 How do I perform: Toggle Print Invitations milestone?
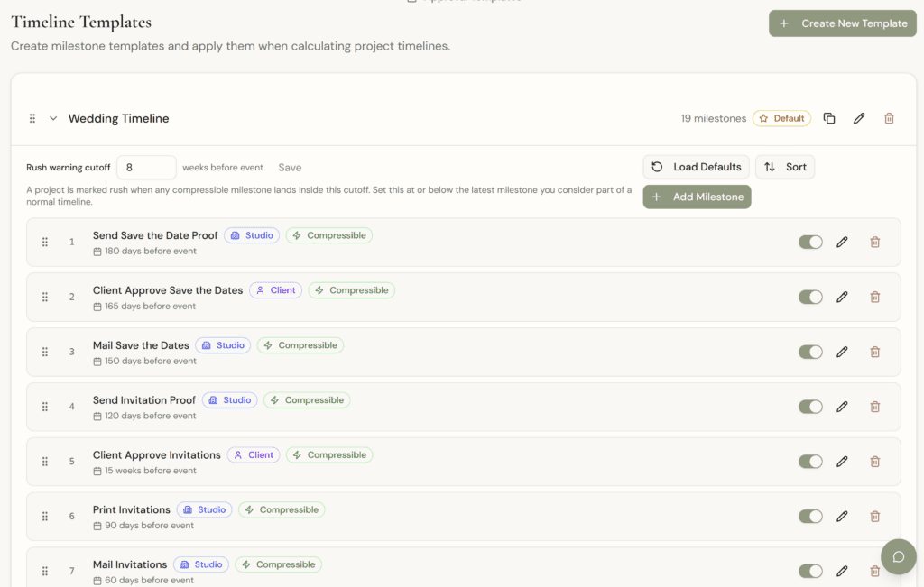(x=810, y=516)
